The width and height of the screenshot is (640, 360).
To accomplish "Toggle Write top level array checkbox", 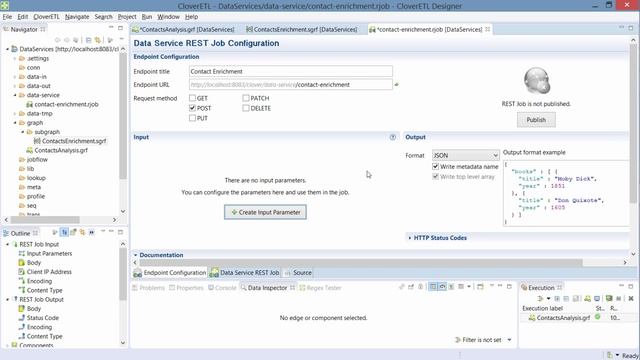I will pyautogui.click(x=436, y=177).
